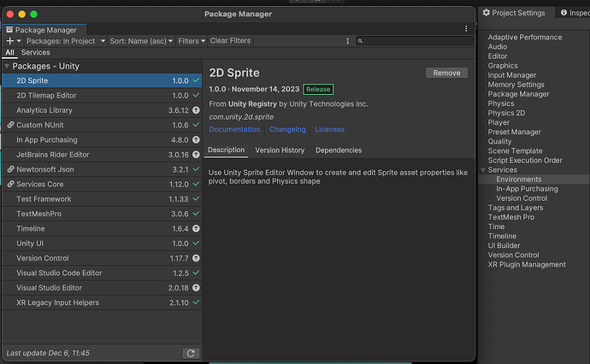Click update arrow icon for In App Purchasing
This screenshot has width=590, height=364.
(x=196, y=140)
